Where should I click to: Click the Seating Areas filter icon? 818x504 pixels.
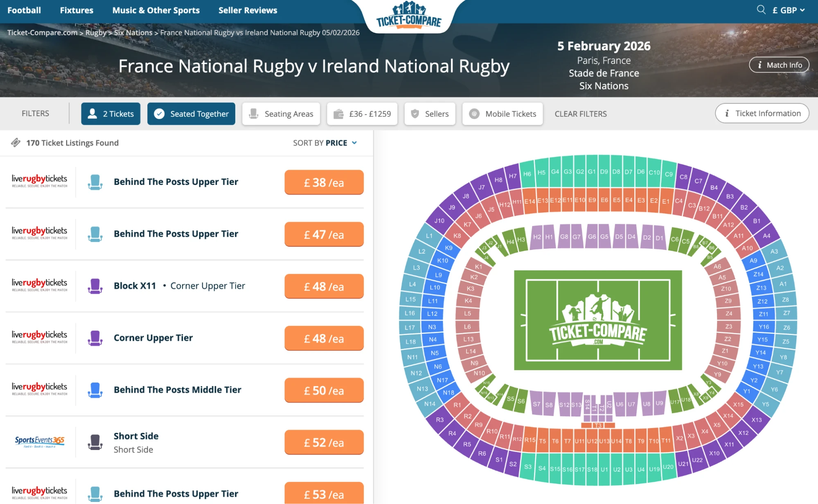(254, 114)
